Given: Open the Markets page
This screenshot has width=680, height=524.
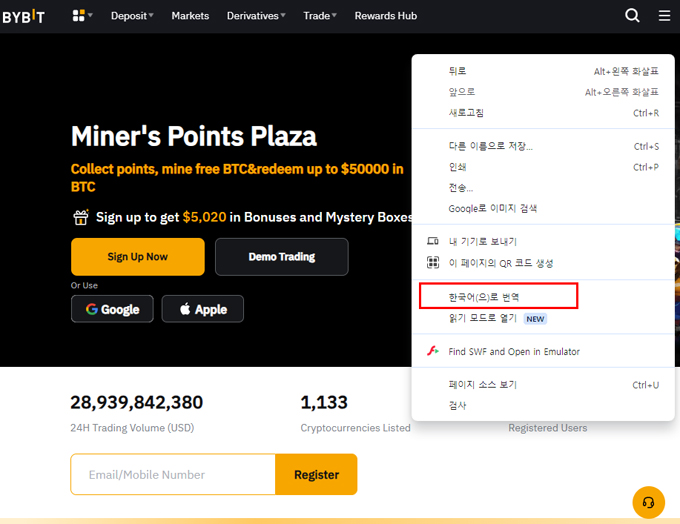Looking at the screenshot, I should point(190,16).
